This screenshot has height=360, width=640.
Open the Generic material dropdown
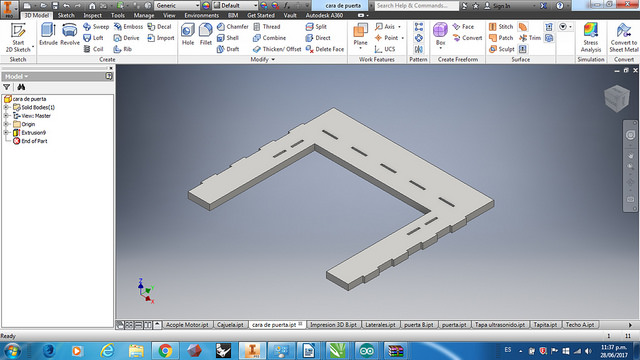click(x=177, y=6)
